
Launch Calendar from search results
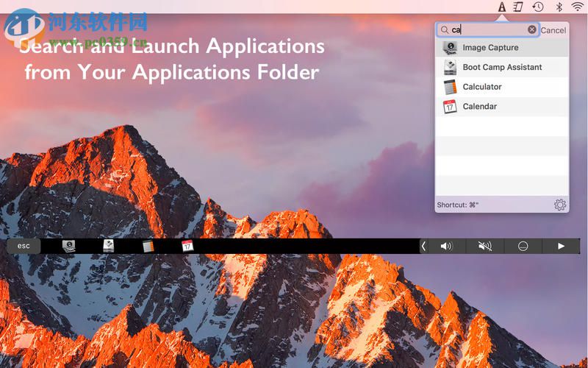502,106
